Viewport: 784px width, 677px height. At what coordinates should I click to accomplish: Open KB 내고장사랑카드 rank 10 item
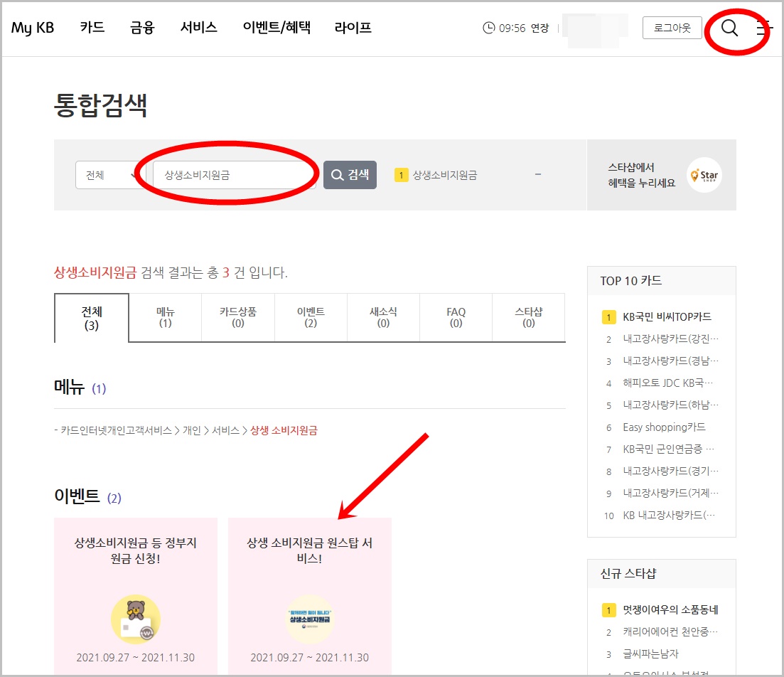669,515
